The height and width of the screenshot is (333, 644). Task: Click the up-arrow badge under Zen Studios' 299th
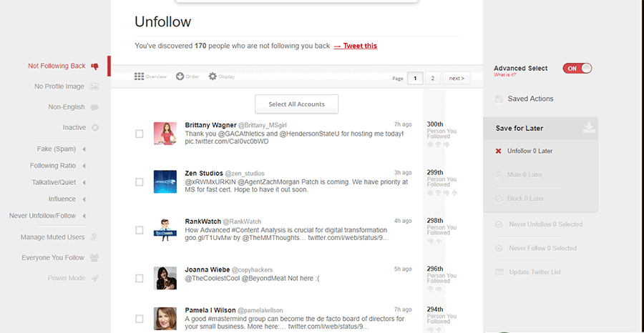point(454,193)
